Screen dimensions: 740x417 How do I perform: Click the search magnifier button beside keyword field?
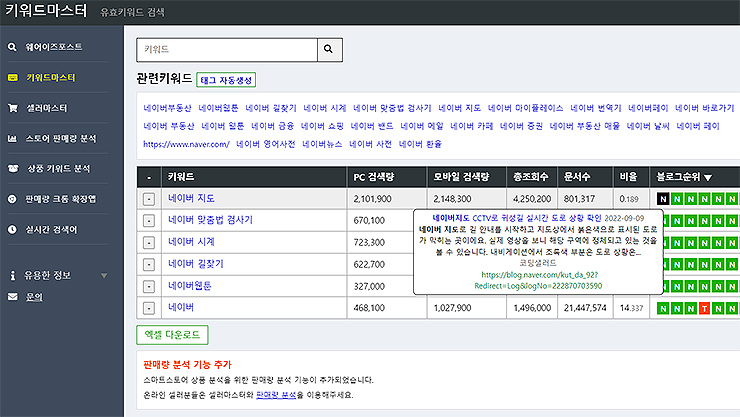click(x=329, y=50)
